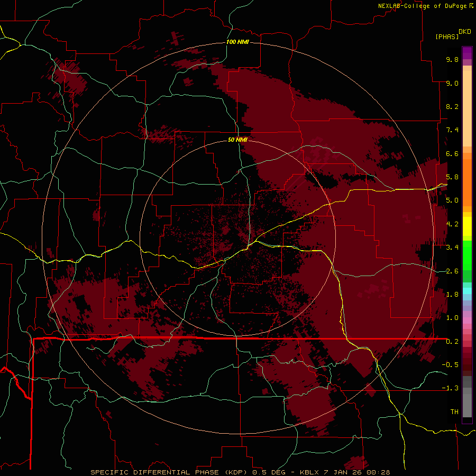This screenshot has height=476, width=476.
Task: Click the 7 JAN 26 00:28 timestamp
Action: [x=358, y=472]
